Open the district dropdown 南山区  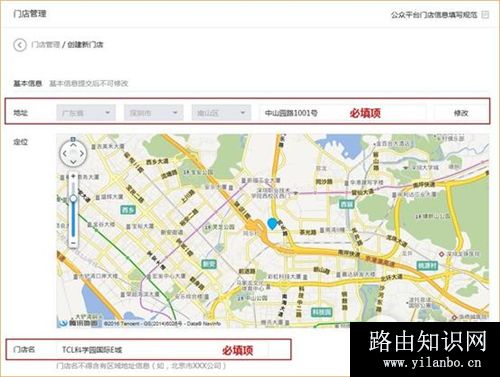pos(221,113)
